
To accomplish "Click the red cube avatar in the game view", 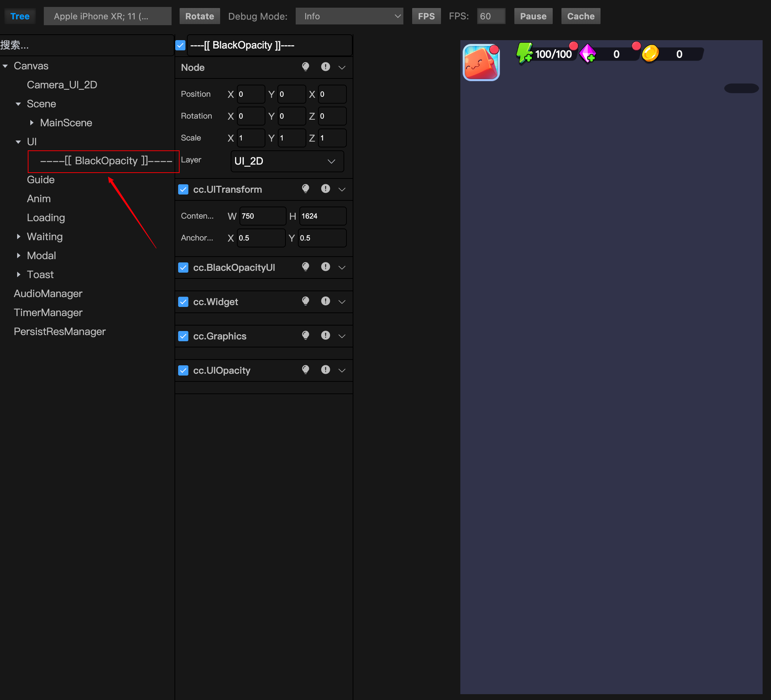I will tap(481, 62).
